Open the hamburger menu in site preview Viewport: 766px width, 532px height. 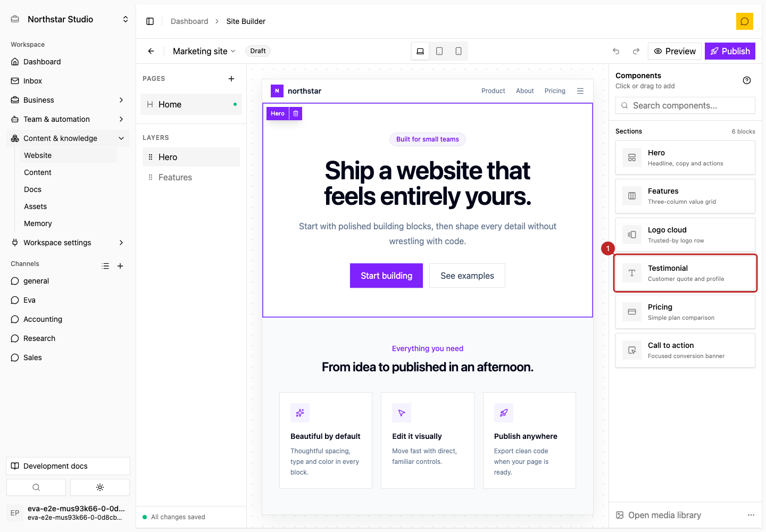tap(580, 91)
